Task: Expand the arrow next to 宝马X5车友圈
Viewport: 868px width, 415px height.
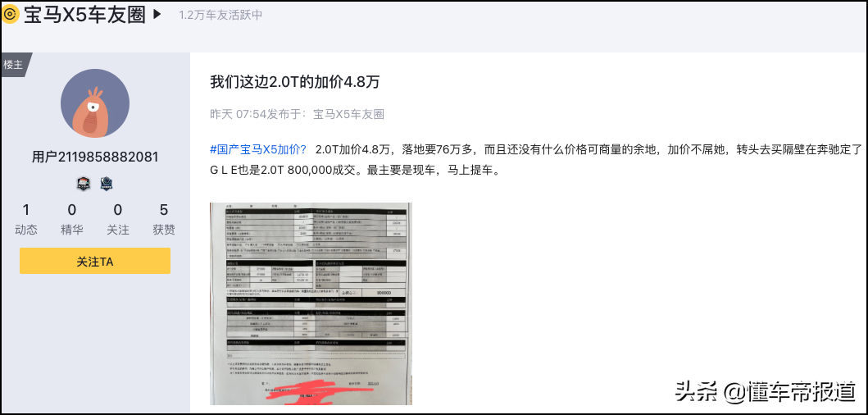Action: [157, 15]
